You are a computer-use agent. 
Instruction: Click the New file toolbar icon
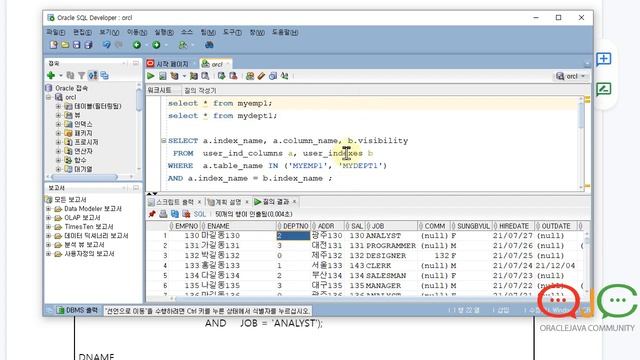click(x=53, y=45)
